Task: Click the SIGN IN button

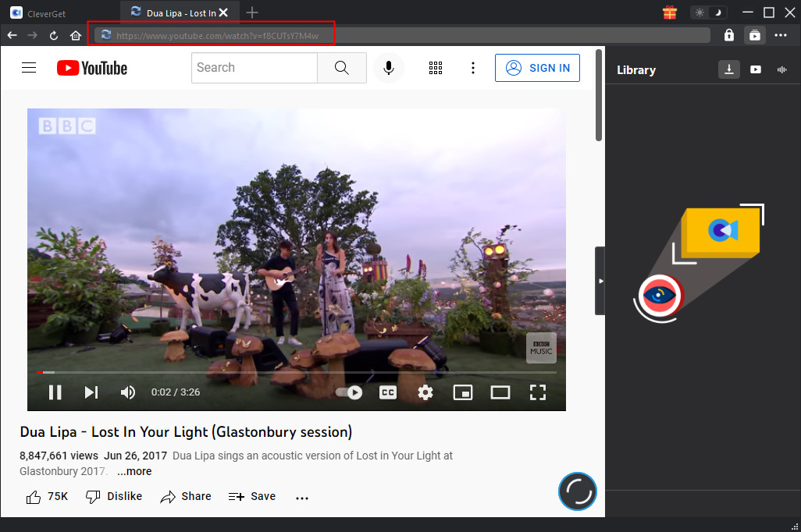Action: tap(537, 68)
